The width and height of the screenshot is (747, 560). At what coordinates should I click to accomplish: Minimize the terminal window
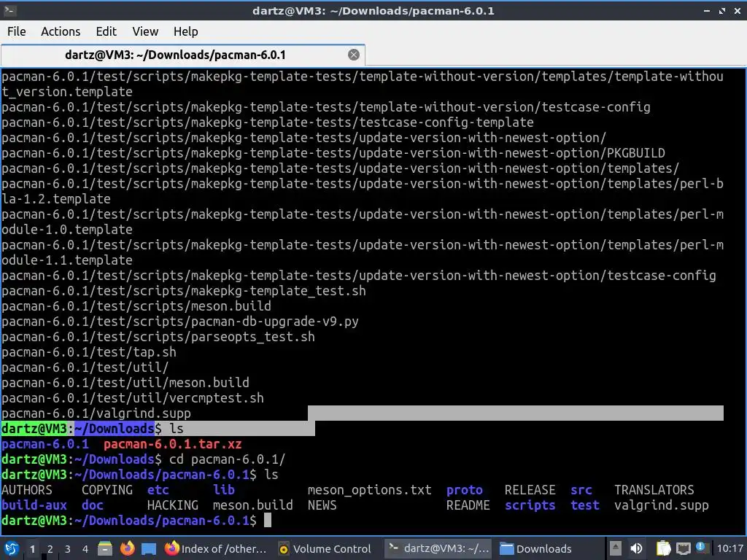click(707, 10)
